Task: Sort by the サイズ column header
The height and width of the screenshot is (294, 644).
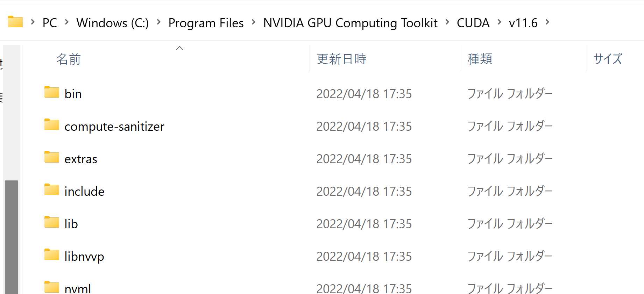Action: pyautogui.click(x=608, y=59)
